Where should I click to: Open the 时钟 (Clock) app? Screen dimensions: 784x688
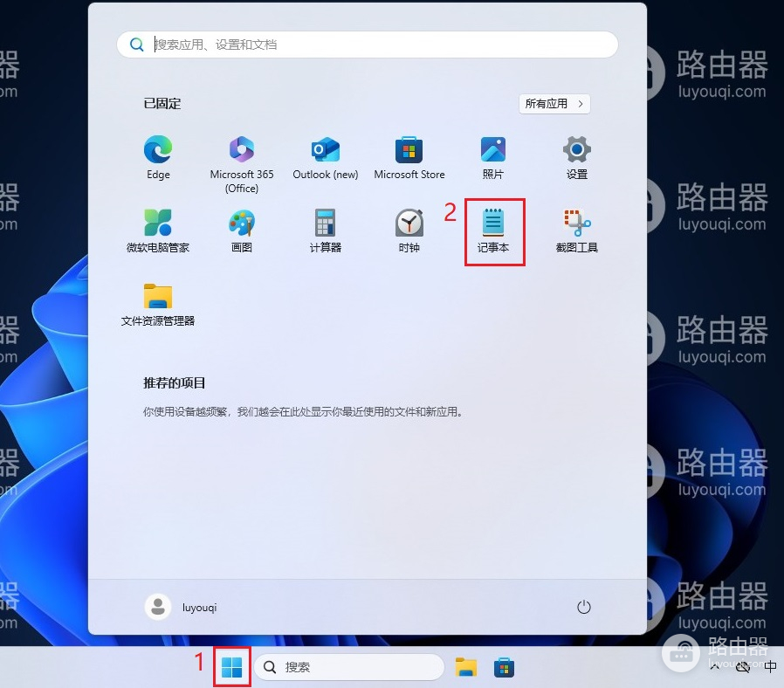[409, 230]
